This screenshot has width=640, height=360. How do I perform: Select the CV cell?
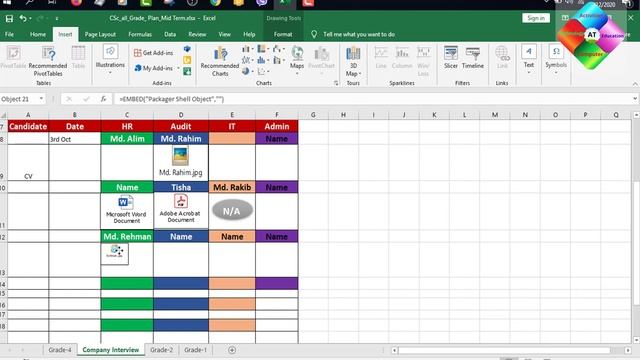[x=28, y=162]
